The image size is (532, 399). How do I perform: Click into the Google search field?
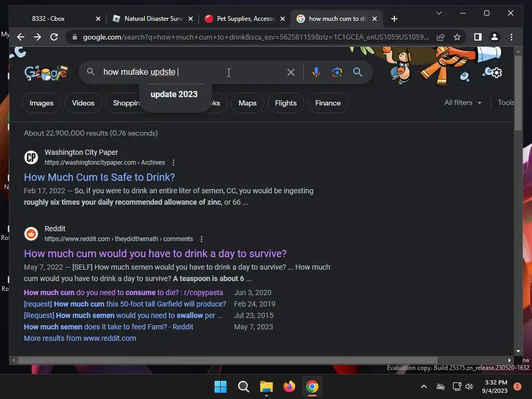[x=190, y=72]
